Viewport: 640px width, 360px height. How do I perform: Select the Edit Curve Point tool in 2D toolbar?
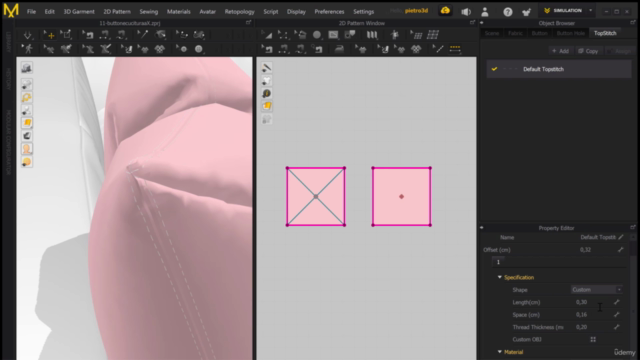(x=283, y=35)
